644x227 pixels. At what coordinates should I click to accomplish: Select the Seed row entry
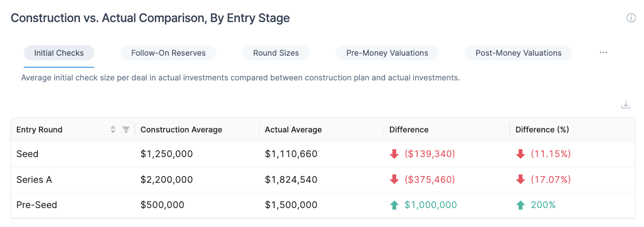point(27,154)
